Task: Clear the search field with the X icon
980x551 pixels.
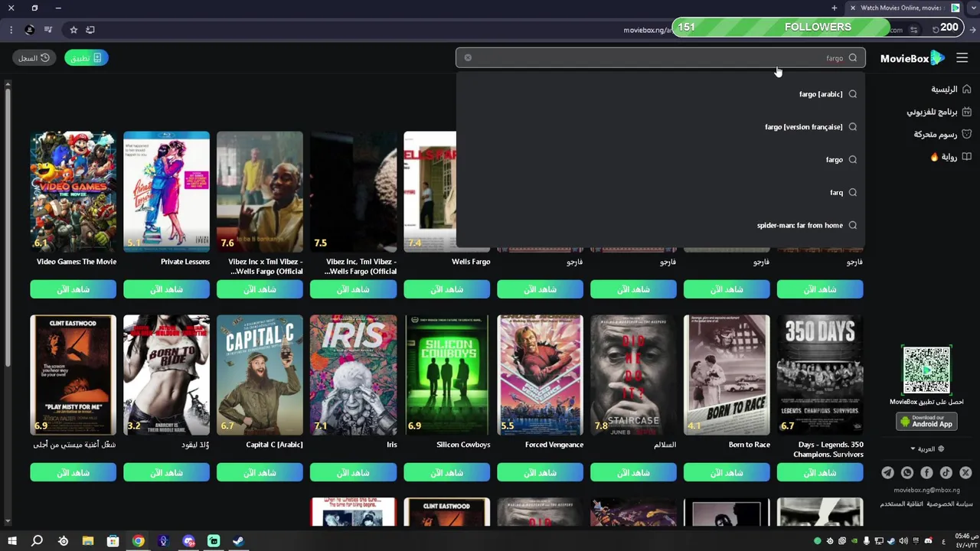Action: (468, 58)
